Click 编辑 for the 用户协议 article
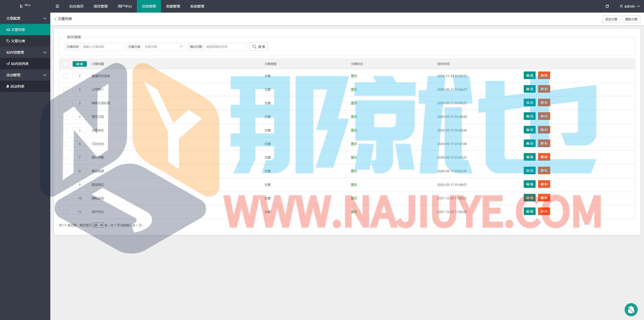Image resolution: width=644 pixels, height=320 pixels. pos(529,211)
